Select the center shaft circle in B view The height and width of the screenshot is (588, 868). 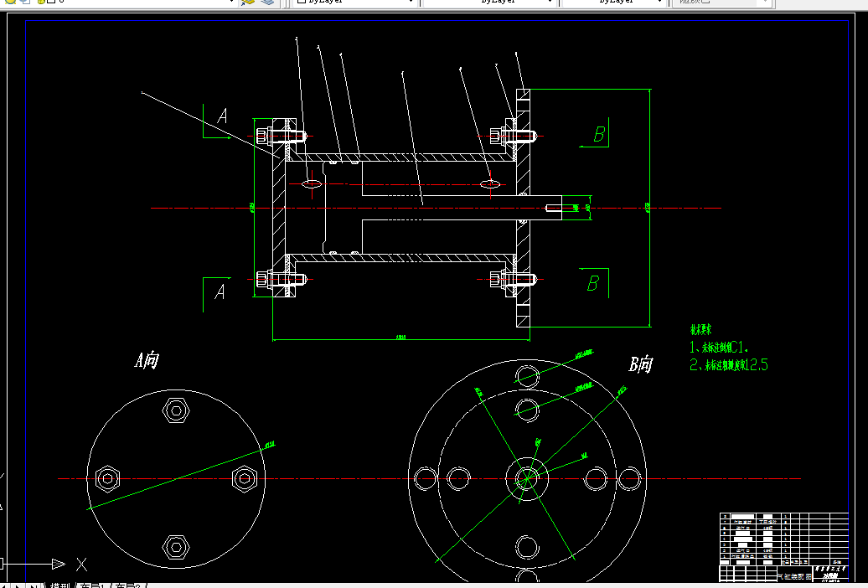527,478
